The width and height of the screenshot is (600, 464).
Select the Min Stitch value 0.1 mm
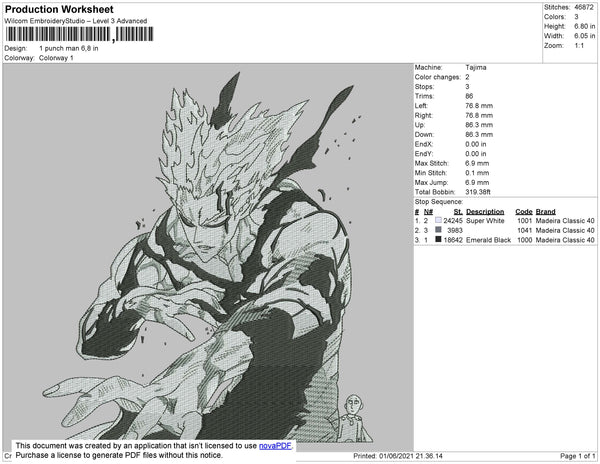(477, 173)
